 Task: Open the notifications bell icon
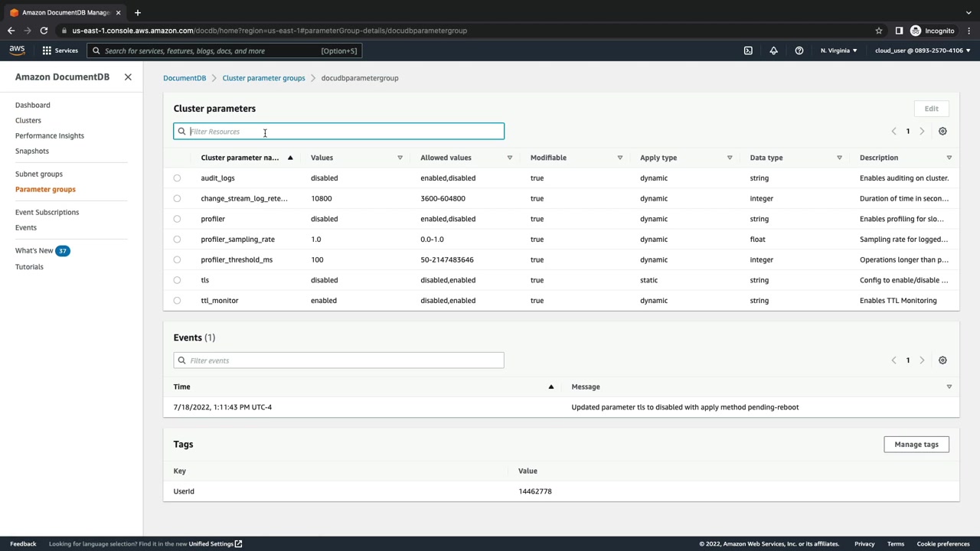[x=773, y=51]
